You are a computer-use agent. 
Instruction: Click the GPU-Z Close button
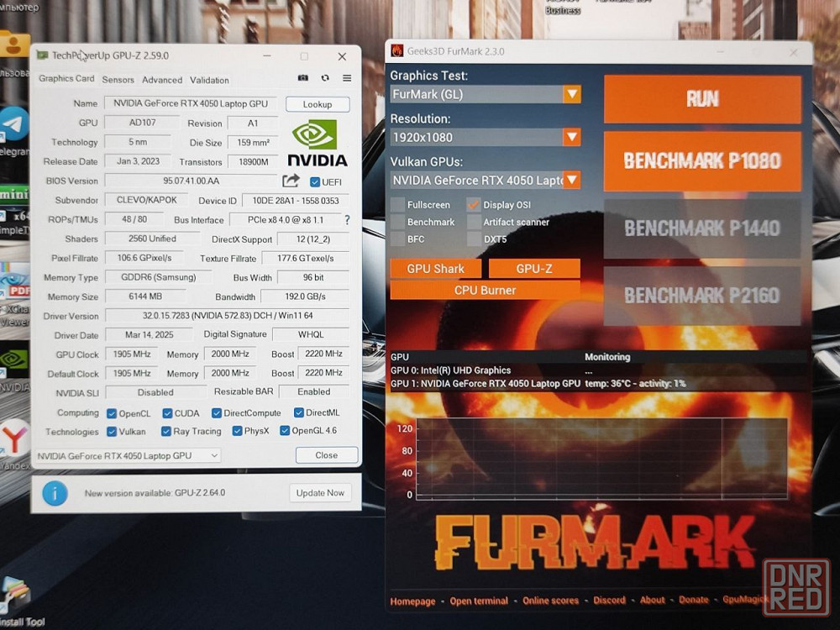(x=326, y=454)
